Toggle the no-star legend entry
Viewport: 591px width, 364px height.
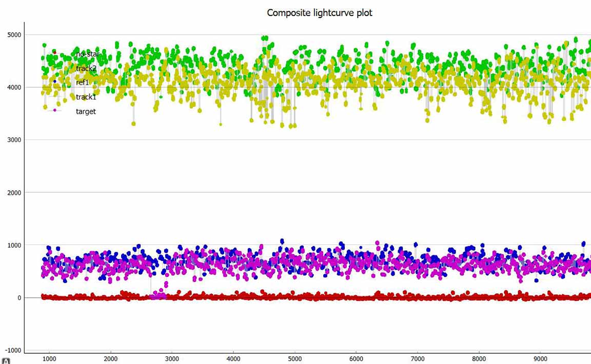click(86, 54)
